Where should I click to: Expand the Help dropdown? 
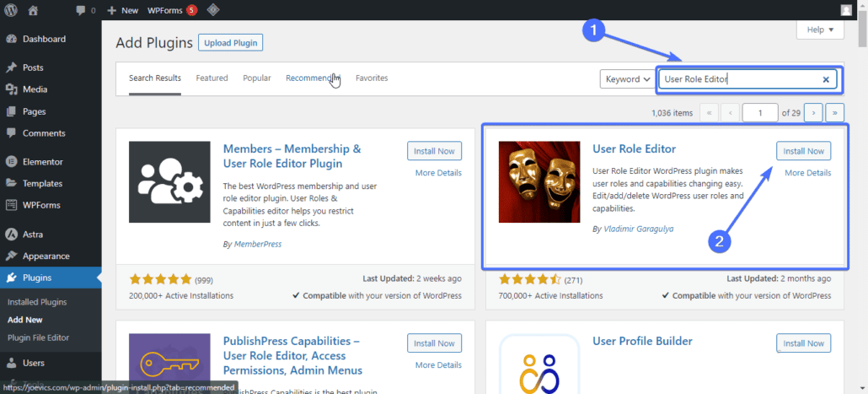pyautogui.click(x=820, y=30)
